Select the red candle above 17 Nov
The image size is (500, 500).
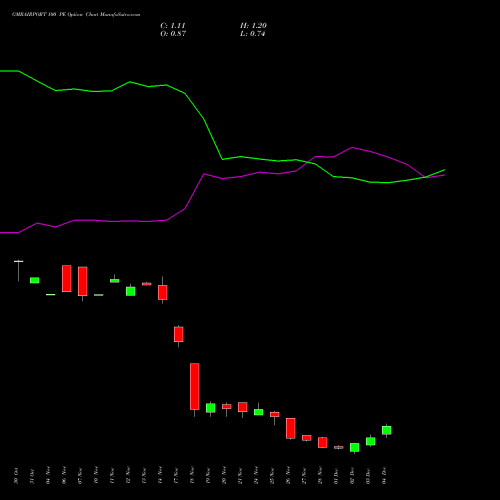click(x=179, y=335)
